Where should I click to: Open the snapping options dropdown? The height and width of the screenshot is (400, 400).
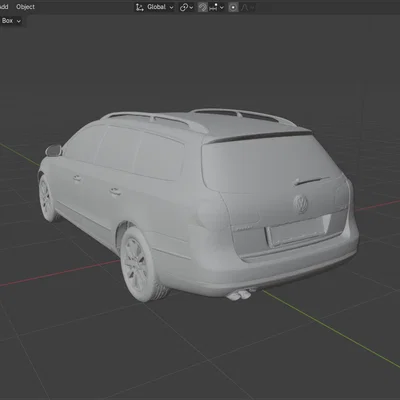point(216,7)
